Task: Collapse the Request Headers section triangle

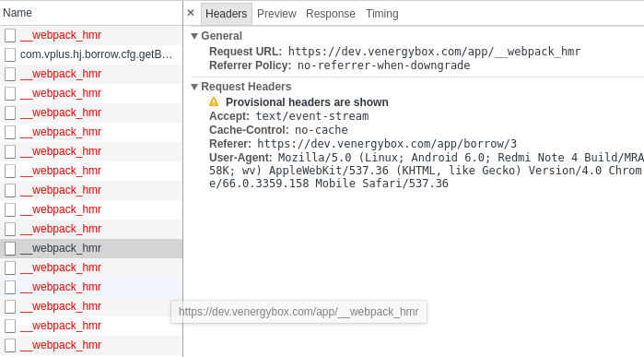Action: click(x=194, y=87)
